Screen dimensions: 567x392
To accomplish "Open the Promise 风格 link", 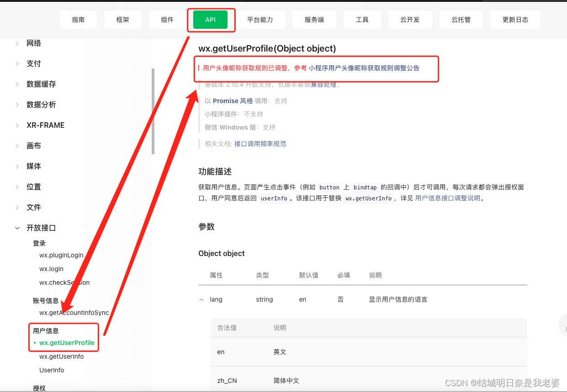I will click(x=233, y=101).
